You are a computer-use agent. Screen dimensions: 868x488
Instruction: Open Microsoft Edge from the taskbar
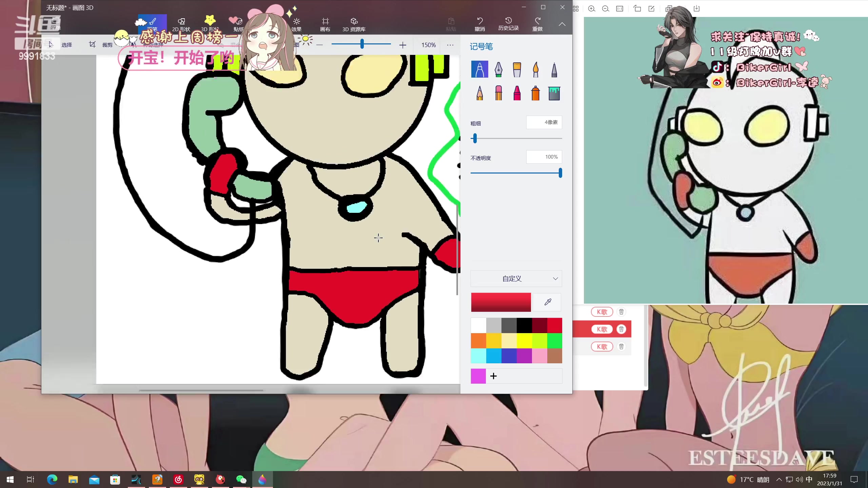click(52, 480)
